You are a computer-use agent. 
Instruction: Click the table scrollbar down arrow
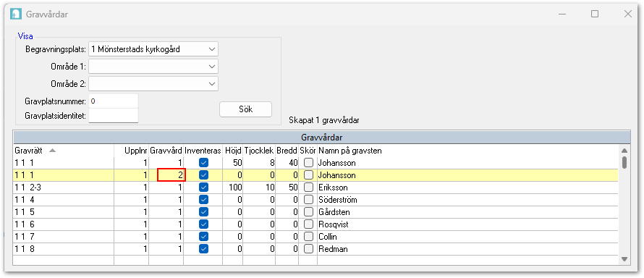[624, 259]
